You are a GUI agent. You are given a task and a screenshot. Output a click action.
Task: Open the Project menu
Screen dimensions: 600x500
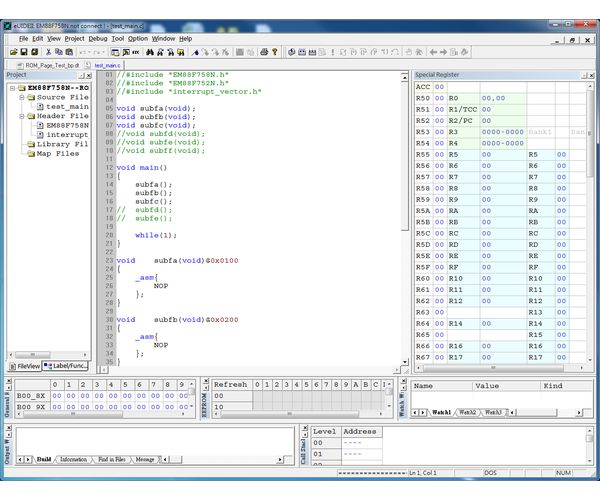(x=74, y=38)
